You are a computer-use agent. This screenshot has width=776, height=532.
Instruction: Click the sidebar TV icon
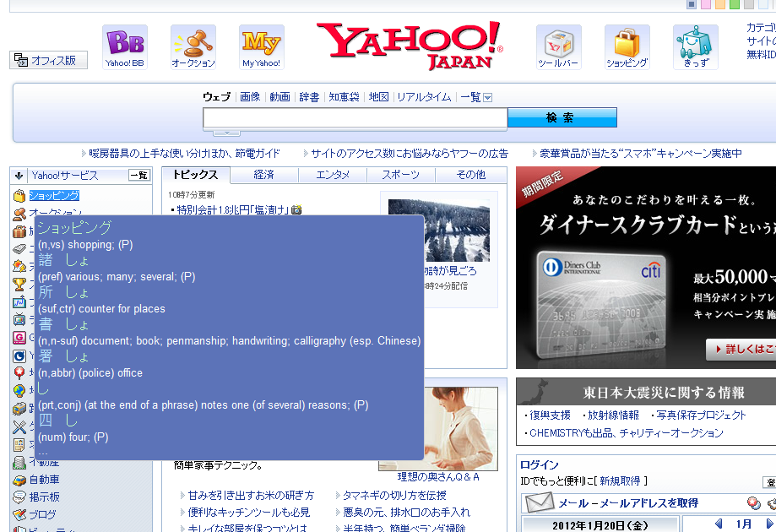(x=19, y=320)
